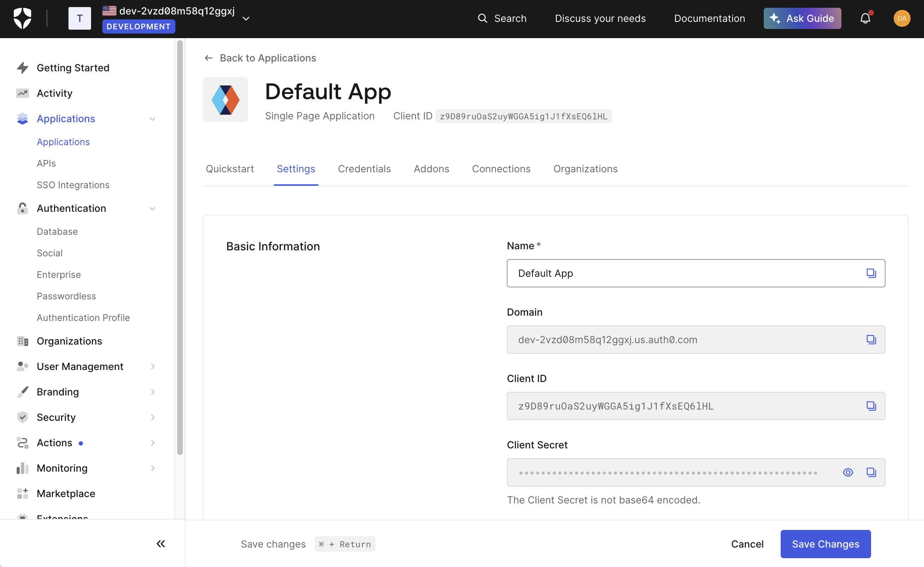Viewport: 924px width, 567px height.
Task: Collapse the Applications section in sidebar
Action: [x=152, y=119]
